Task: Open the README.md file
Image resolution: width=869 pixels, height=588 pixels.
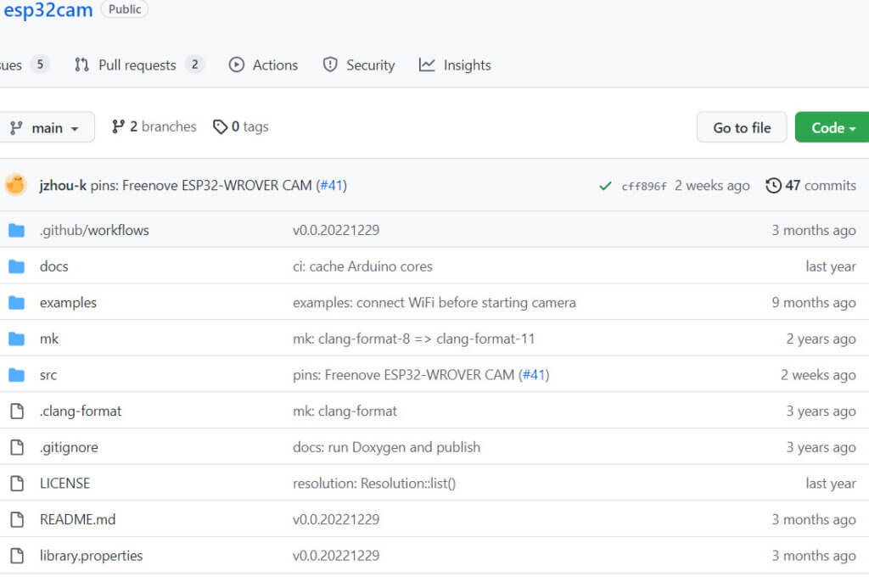Action: (77, 519)
